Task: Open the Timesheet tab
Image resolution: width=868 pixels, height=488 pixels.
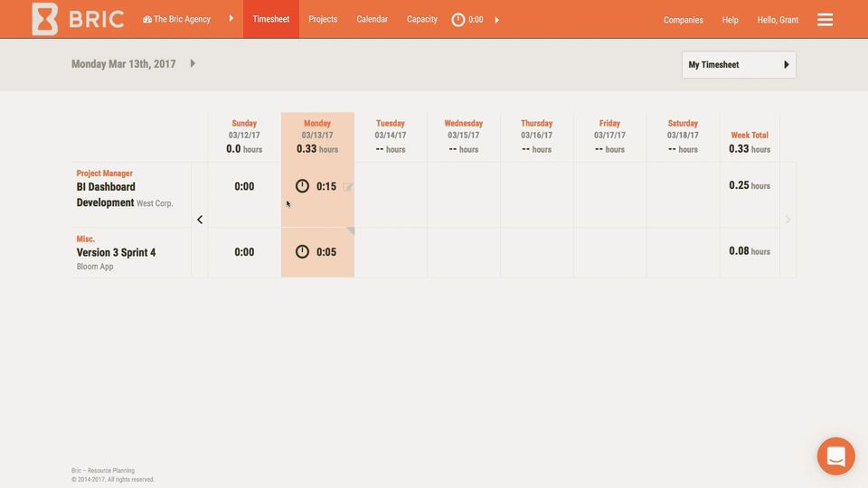Action: click(271, 19)
